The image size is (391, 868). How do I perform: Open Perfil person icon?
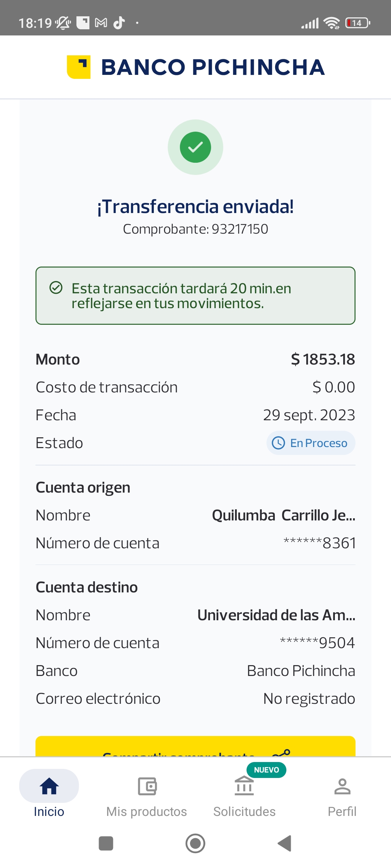[342, 787]
